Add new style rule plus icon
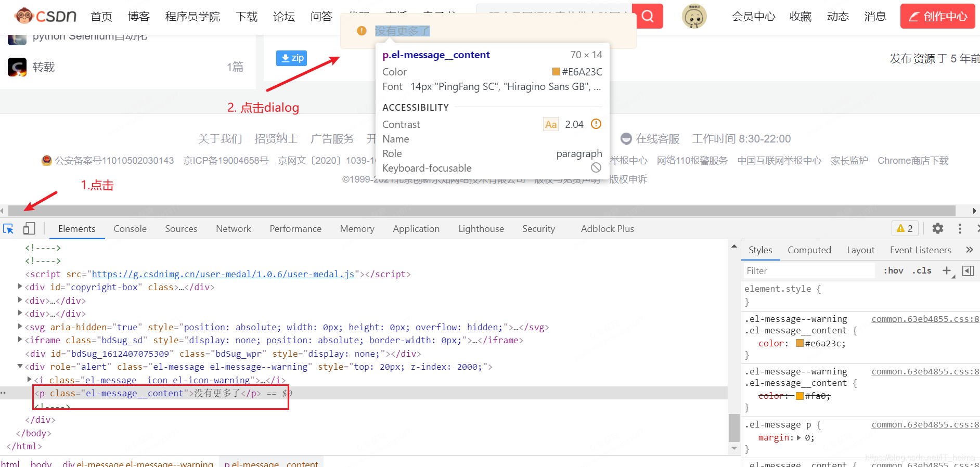Screen dimensions: 980x467 click(x=947, y=270)
